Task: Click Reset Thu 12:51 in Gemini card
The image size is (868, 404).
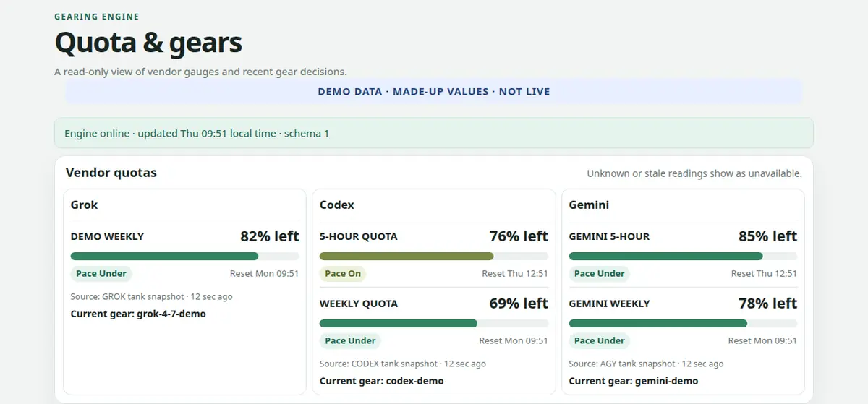Action: [x=764, y=273]
